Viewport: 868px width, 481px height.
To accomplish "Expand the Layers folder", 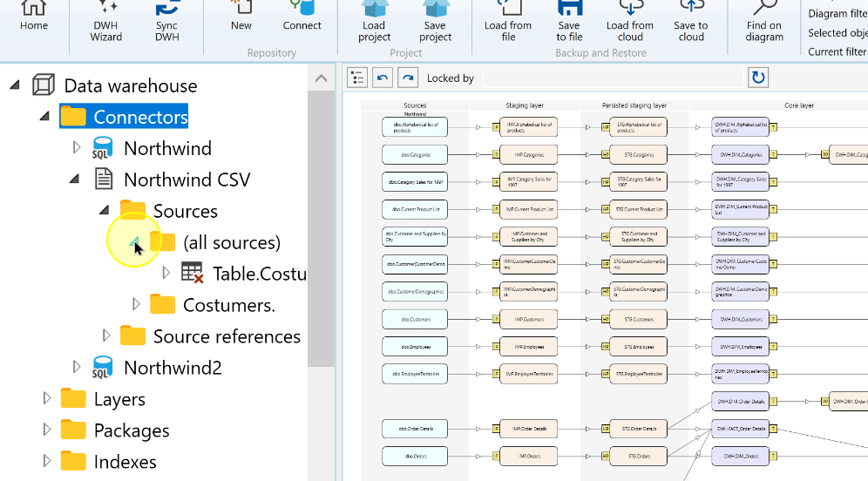I will click(x=47, y=398).
